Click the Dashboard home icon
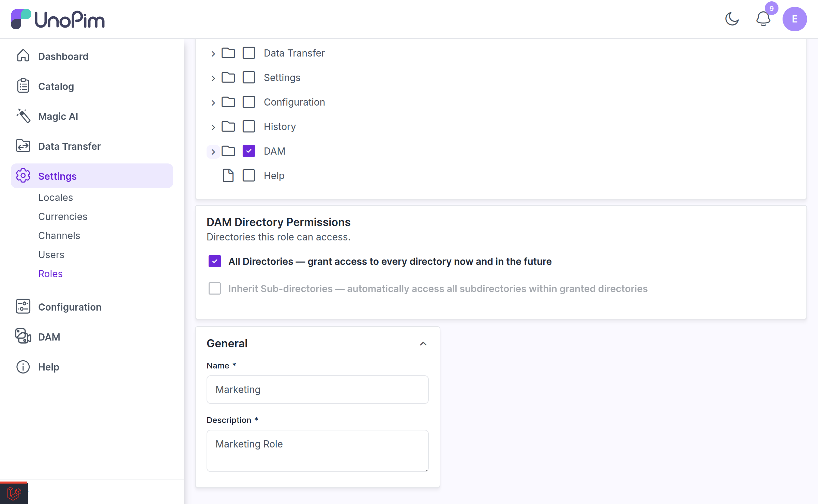The height and width of the screenshot is (504, 818). coord(23,56)
